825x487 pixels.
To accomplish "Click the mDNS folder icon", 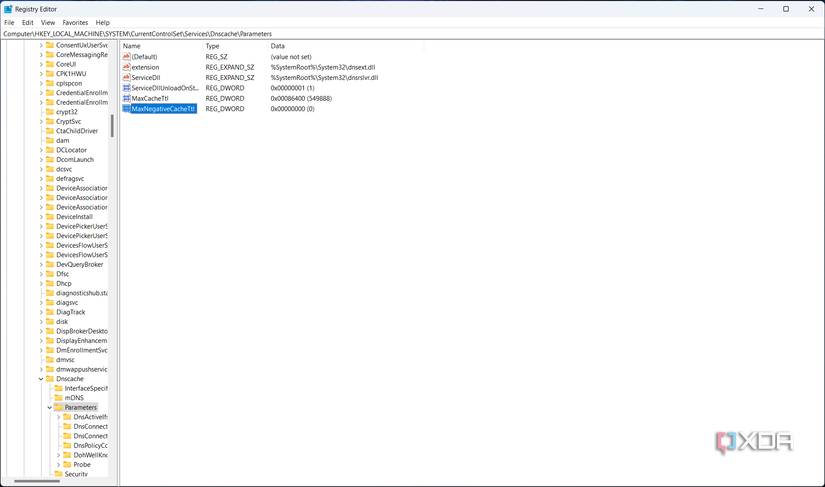I will [58, 398].
